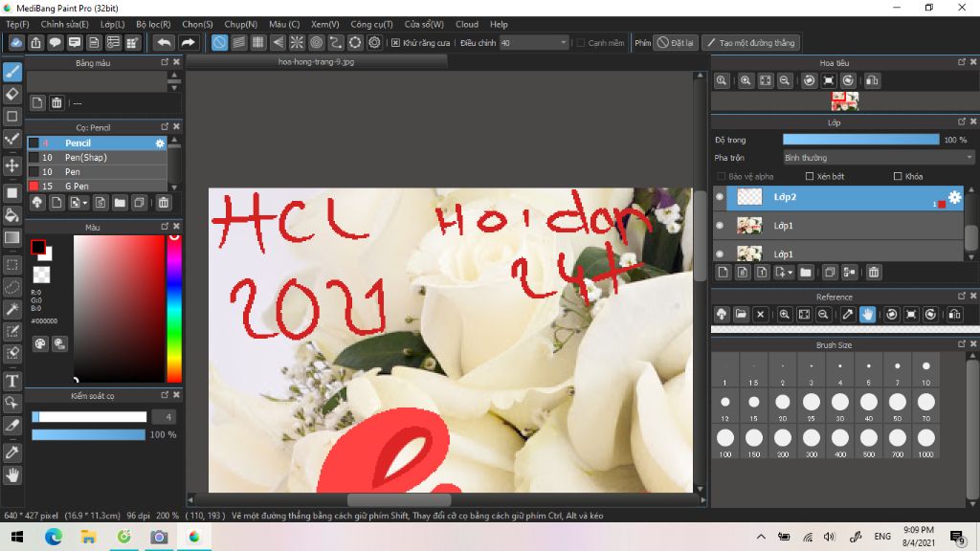Select the Magic Wand tool

click(11, 309)
